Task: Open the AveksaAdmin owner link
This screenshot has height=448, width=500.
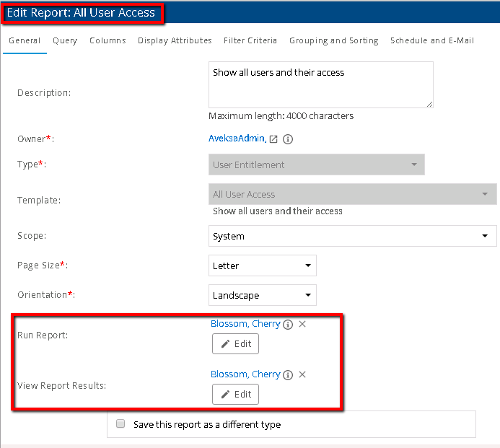Action: 237,139
